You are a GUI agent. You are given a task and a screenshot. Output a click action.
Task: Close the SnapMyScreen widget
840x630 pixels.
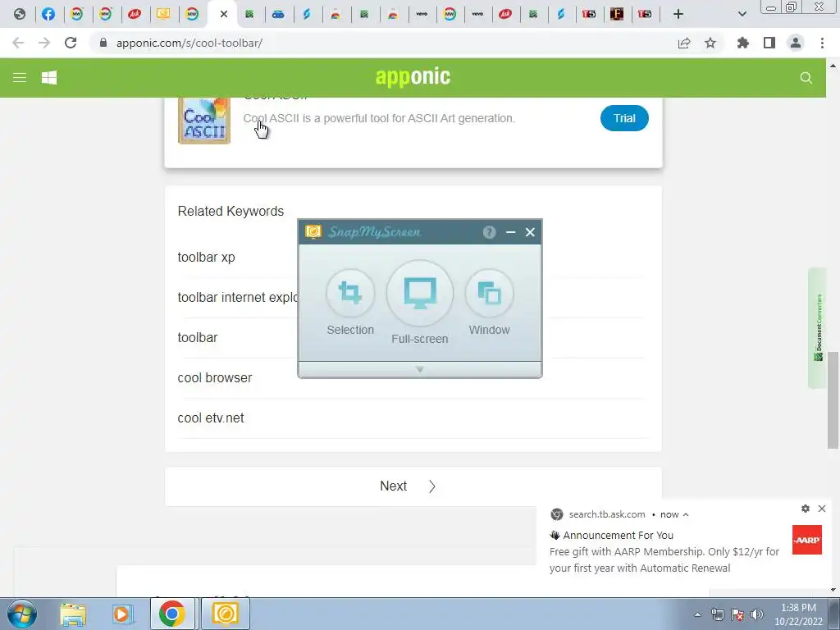(530, 232)
